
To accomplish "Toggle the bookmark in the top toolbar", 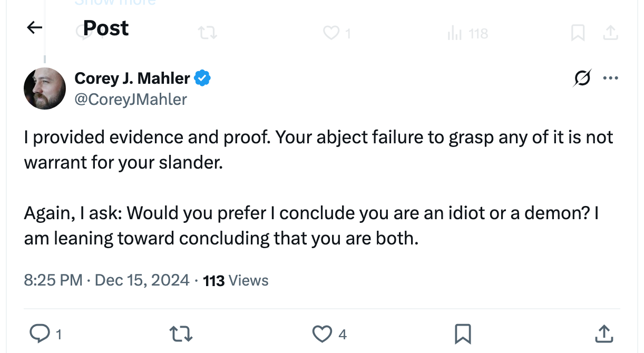I will click(578, 33).
